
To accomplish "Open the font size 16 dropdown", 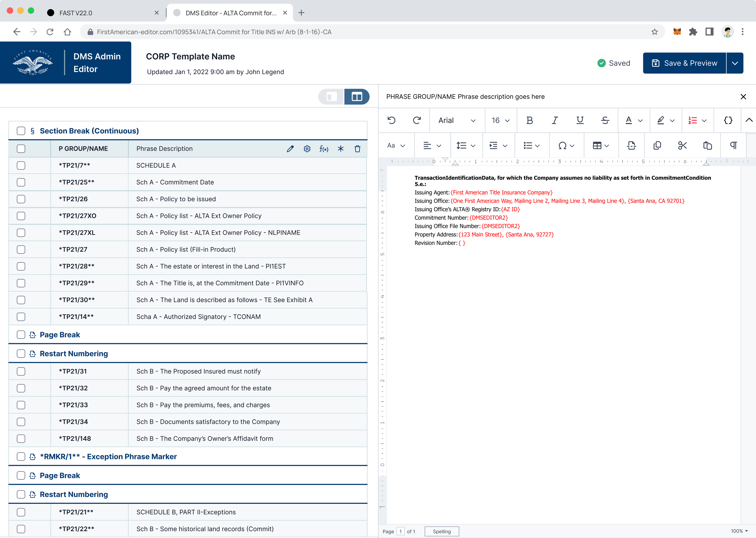I will point(500,120).
